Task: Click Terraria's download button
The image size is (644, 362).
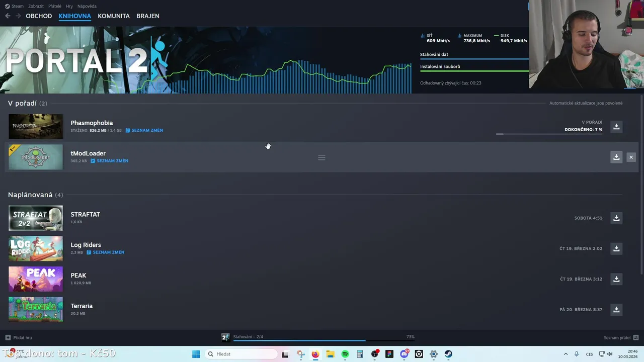Action: coord(616,310)
